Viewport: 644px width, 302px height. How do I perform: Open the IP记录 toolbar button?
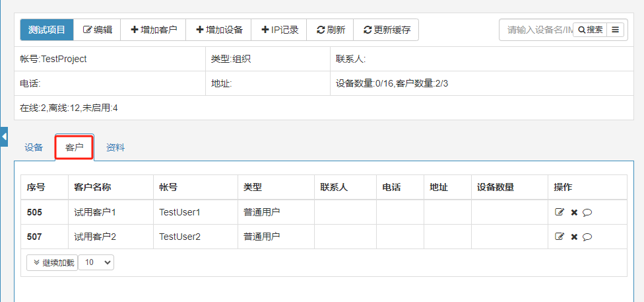(x=279, y=30)
